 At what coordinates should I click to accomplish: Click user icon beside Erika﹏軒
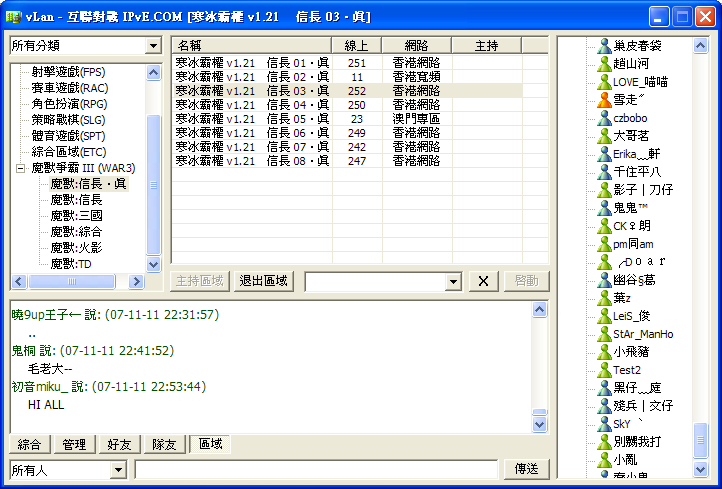click(604, 154)
